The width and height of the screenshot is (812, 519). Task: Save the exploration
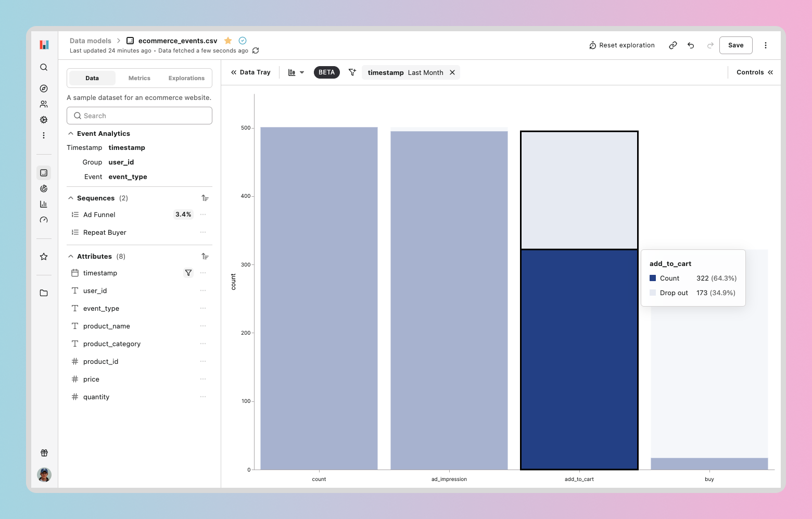click(736, 45)
